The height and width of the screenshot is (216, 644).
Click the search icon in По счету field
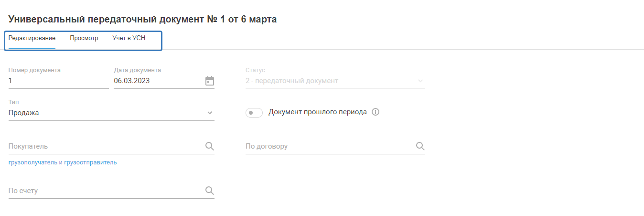pos(209,191)
